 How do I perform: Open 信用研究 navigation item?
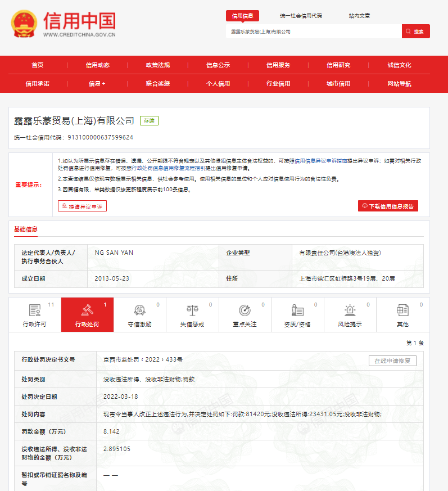(338, 65)
